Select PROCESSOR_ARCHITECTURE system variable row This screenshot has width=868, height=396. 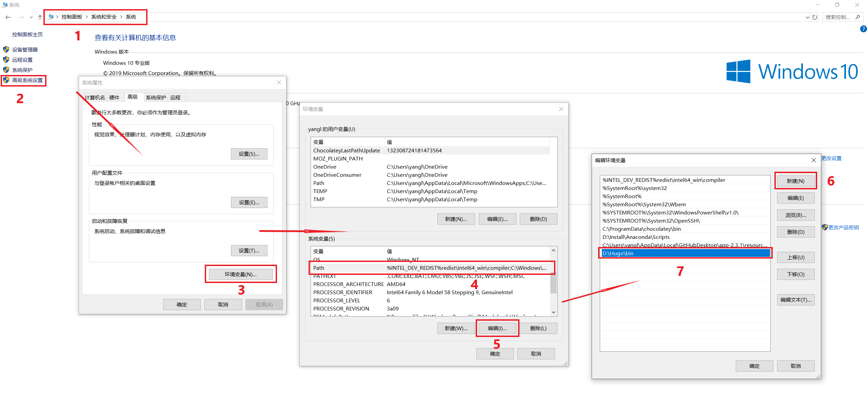tap(431, 284)
